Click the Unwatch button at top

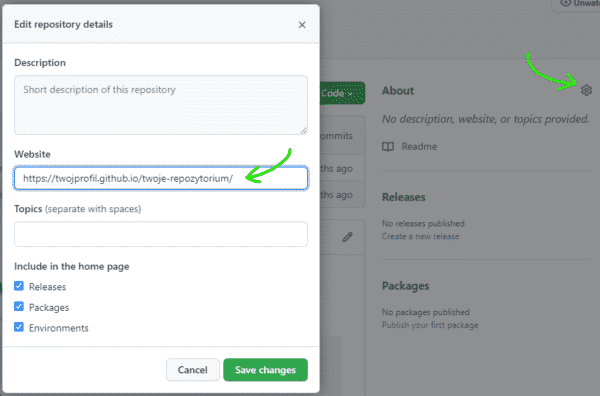[x=576, y=4]
